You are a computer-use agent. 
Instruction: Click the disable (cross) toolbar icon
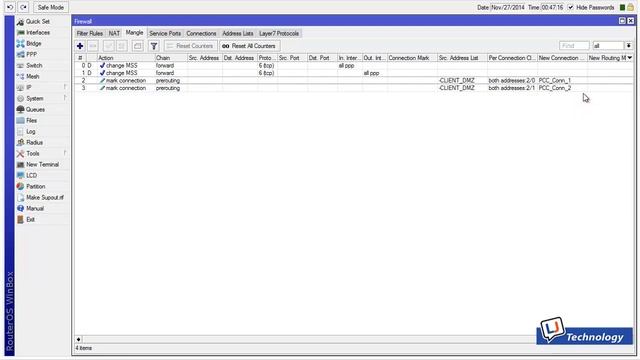tap(122, 46)
